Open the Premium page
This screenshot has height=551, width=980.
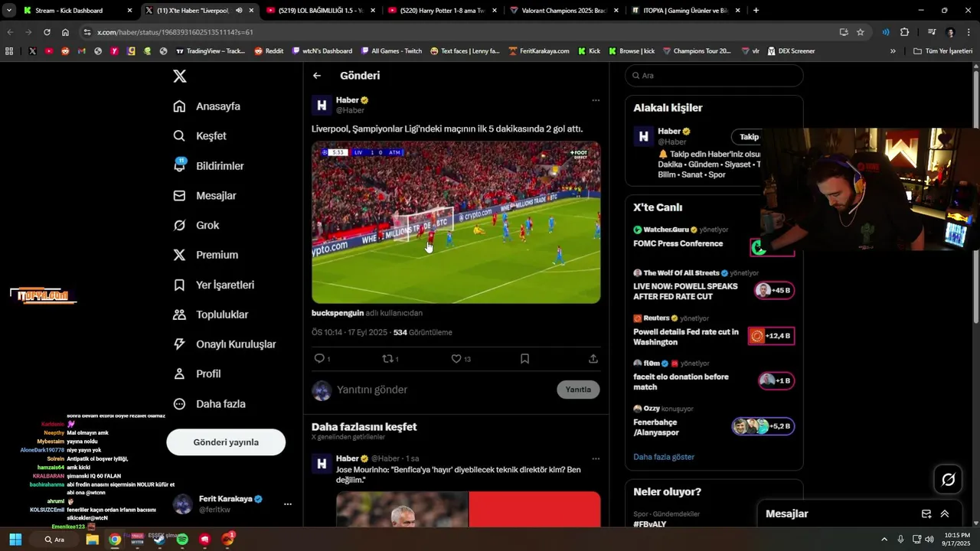click(x=205, y=255)
